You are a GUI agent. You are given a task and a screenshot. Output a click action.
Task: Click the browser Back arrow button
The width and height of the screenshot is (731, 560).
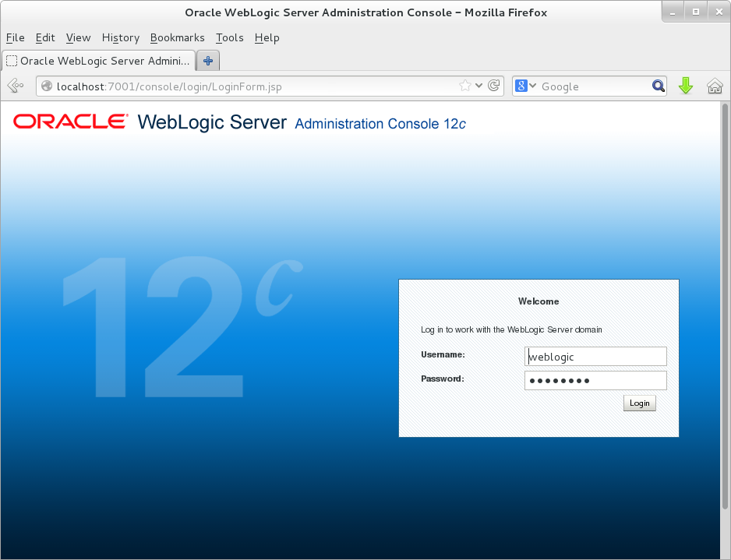[16, 86]
